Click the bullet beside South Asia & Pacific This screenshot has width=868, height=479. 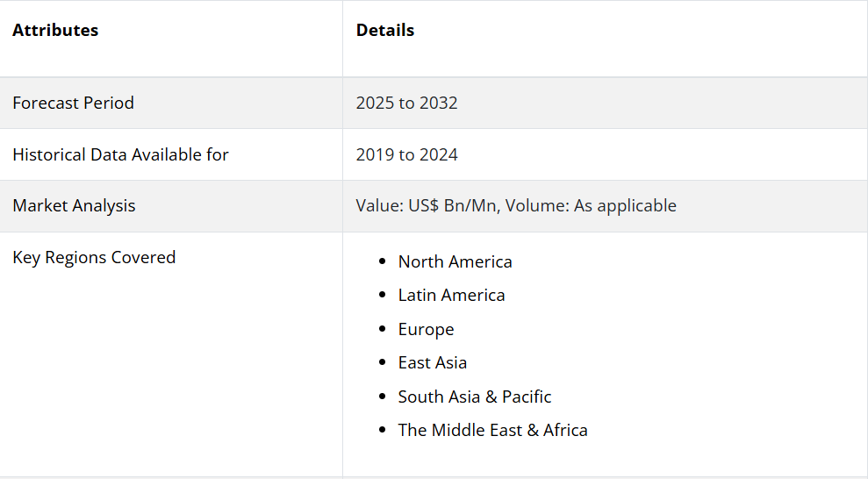[x=382, y=397]
